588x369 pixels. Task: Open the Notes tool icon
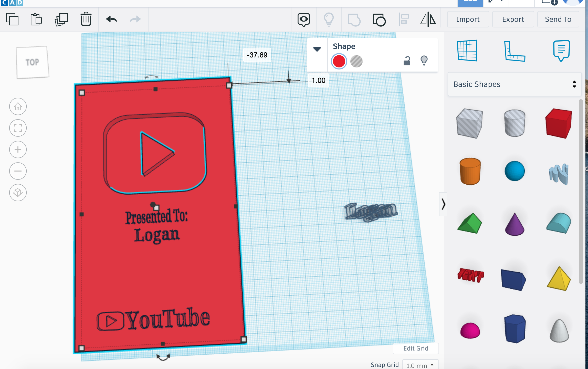[561, 51]
